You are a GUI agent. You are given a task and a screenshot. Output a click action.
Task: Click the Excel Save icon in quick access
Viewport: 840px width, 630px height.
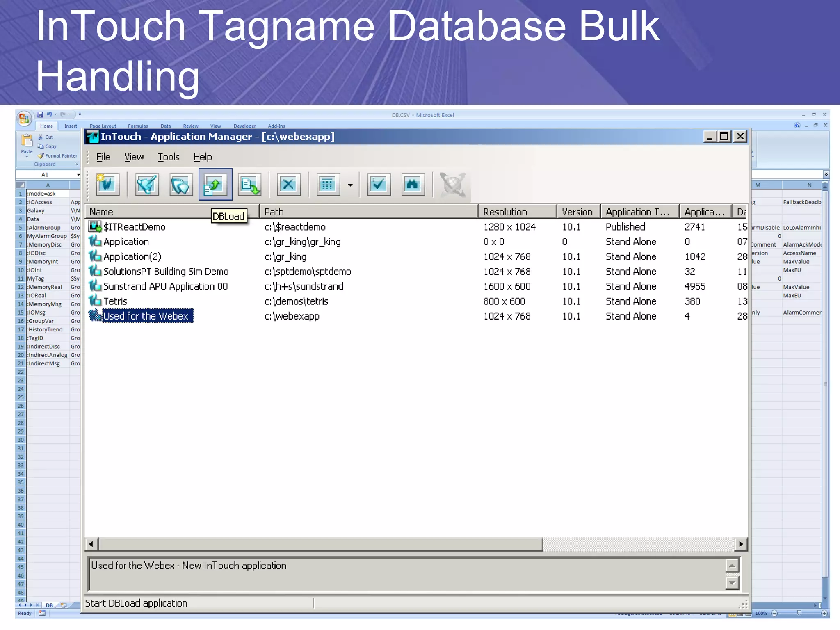(40, 114)
